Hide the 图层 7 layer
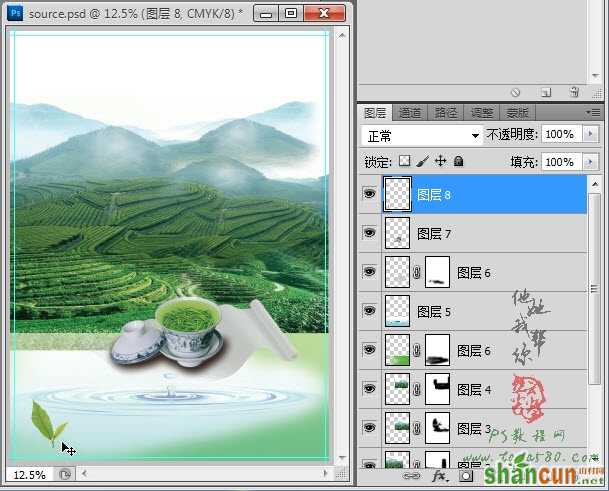The height and width of the screenshot is (491, 609). point(369,232)
